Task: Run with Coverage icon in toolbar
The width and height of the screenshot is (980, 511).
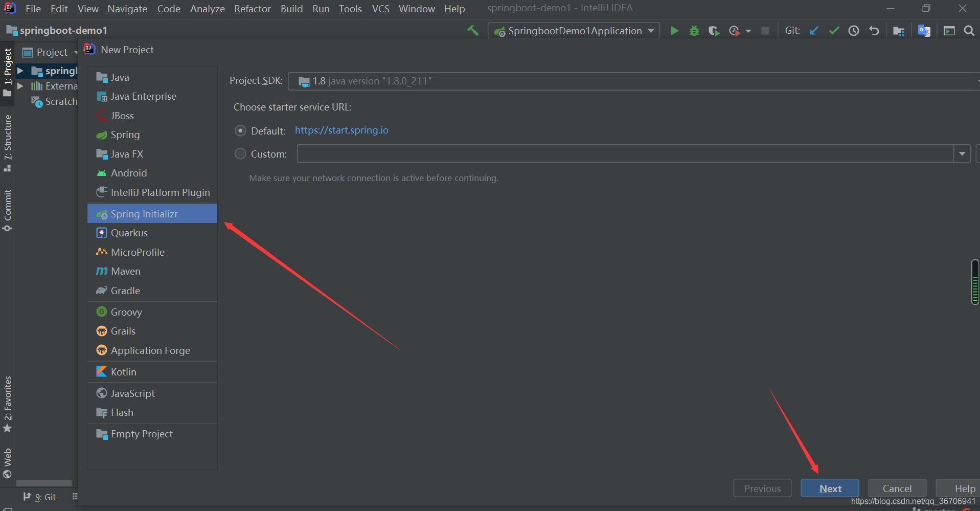Action: pos(714,31)
